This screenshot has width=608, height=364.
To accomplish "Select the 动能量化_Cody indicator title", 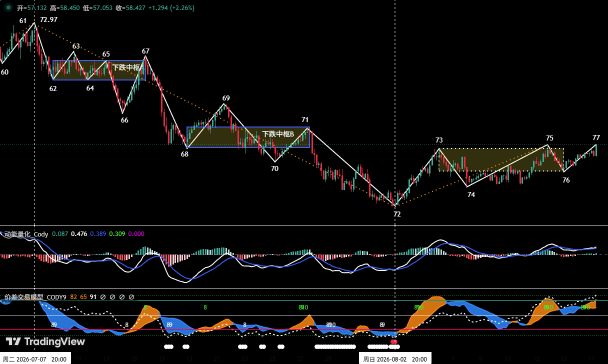I will pyautogui.click(x=26, y=234).
